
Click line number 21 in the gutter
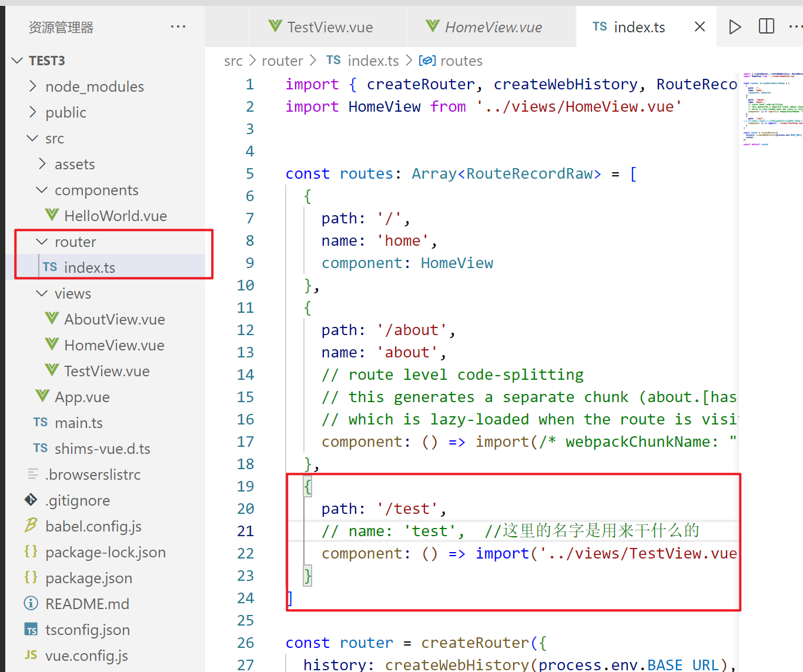pyautogui.click(x=246, y=531)
